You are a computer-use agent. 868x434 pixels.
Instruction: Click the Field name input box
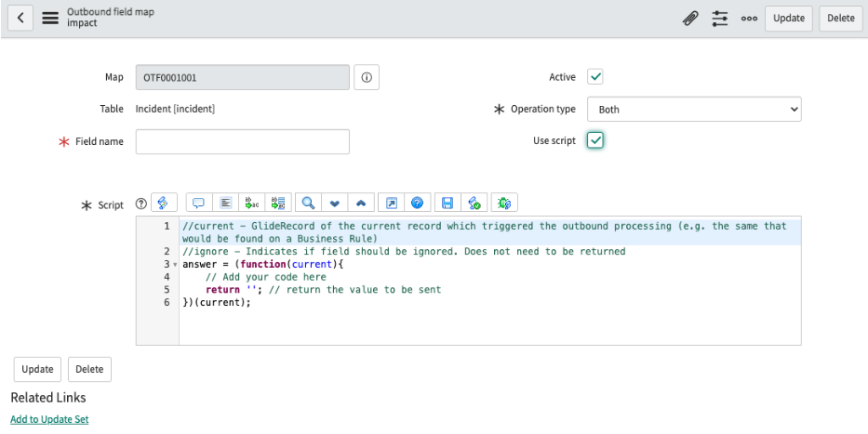(243, 141)
